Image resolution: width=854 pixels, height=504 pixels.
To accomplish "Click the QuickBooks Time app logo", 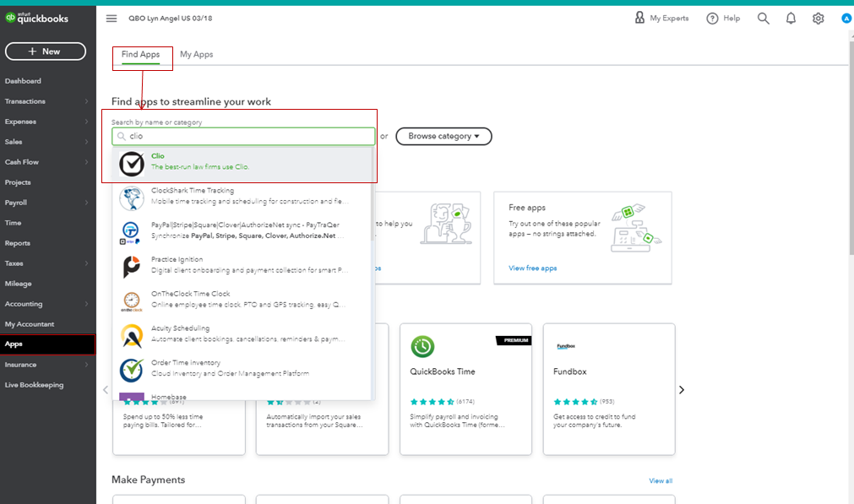I will 422,346.
